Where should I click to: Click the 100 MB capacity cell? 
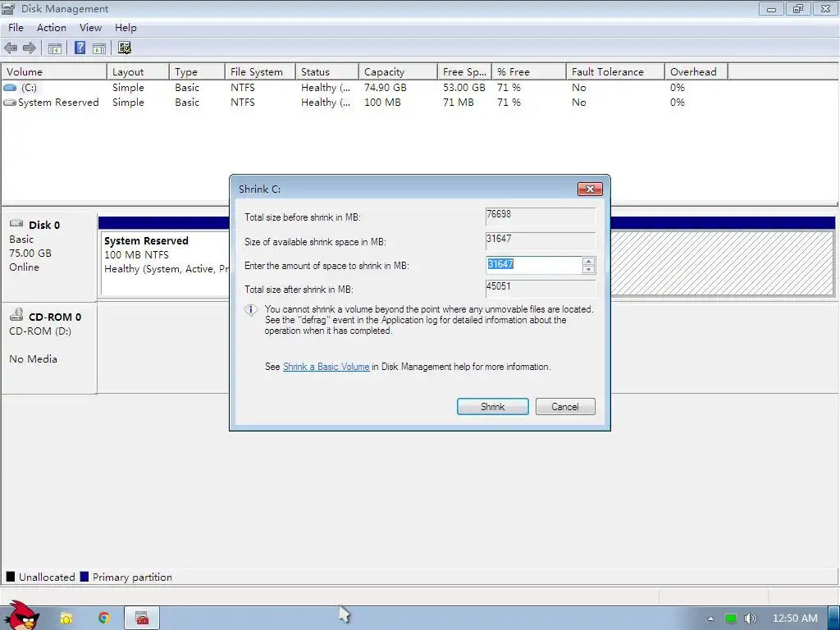click(382, 103)
